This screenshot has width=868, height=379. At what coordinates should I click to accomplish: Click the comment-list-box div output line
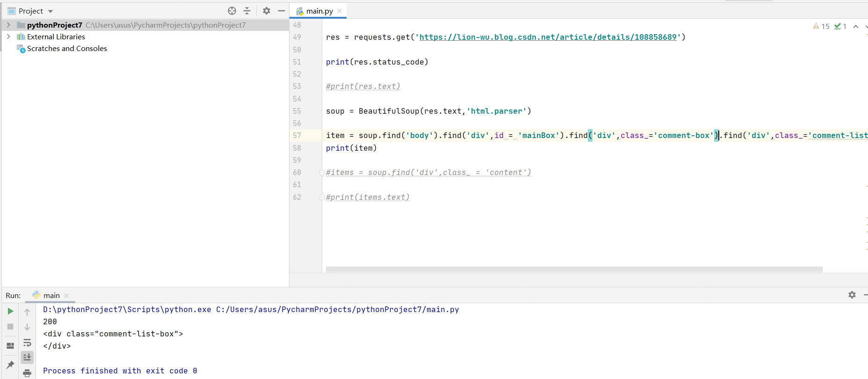[x=113, y=334]
